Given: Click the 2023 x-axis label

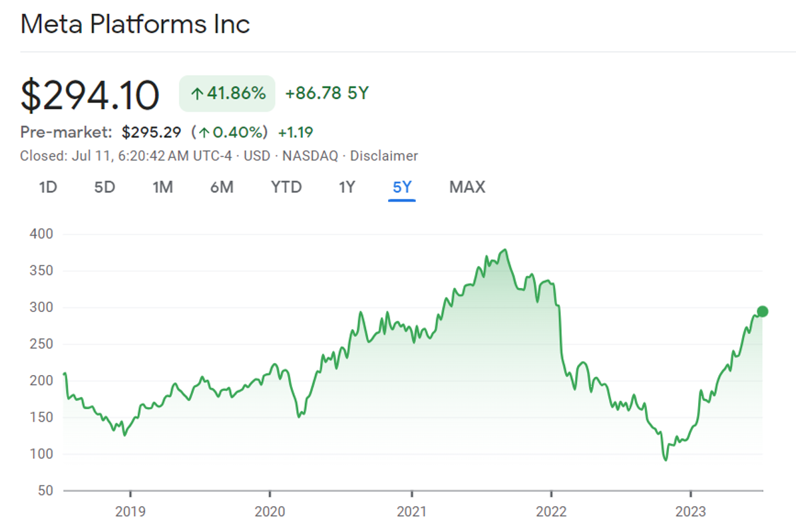Looking at the screenshot, I should [x=691, y=513].
